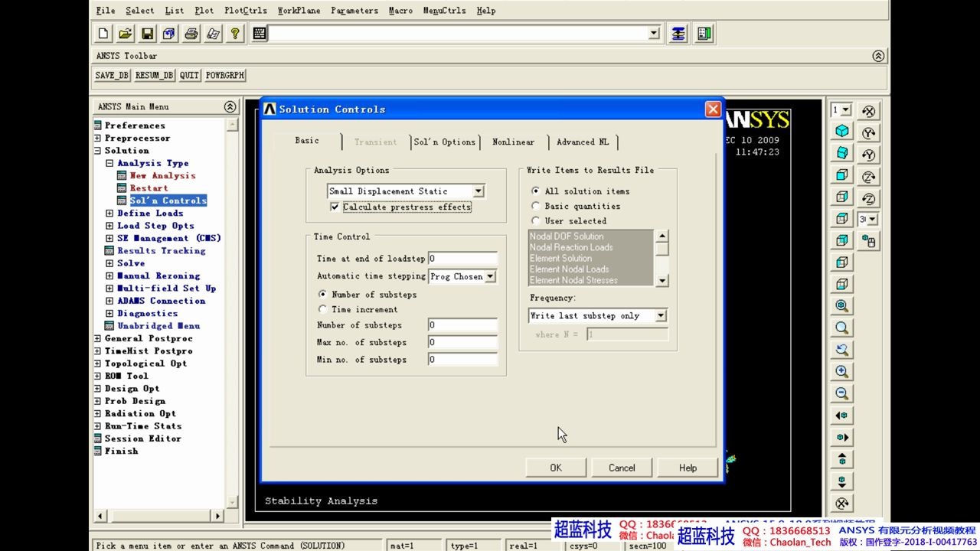
Task: Select User selected radio button
Action: coord(536,220)
